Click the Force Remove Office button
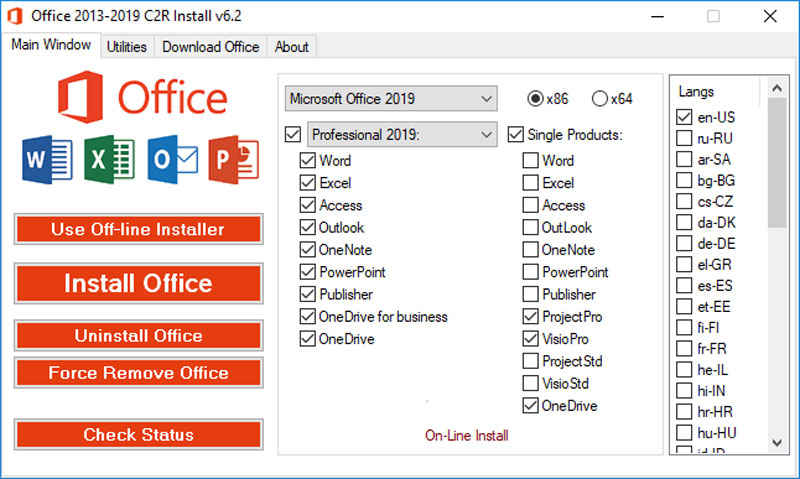The image size is (800, 479). point(138,373)
